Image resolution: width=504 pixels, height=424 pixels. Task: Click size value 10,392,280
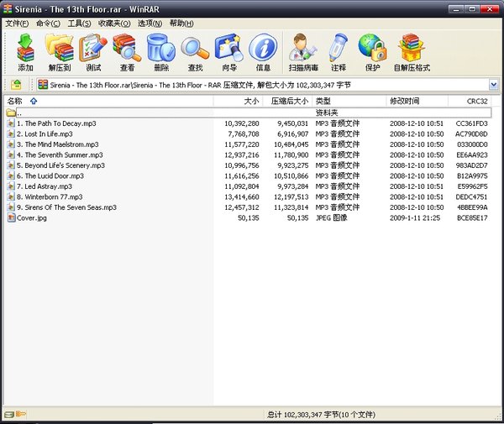242,123
